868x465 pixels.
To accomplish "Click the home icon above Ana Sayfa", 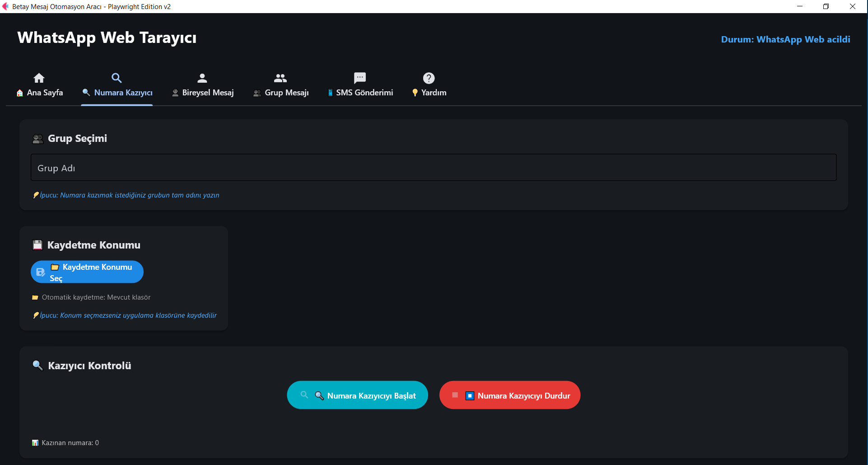I will 39,78.
